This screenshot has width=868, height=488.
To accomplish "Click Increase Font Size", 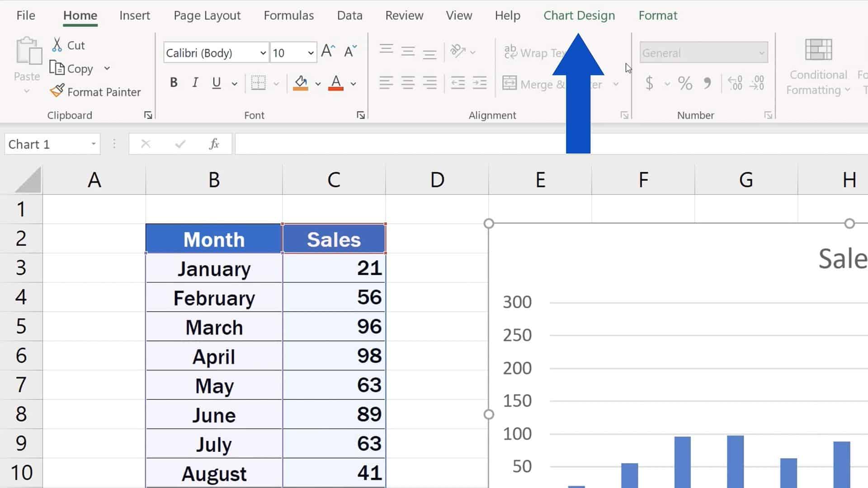I will click(x=327, y=51).
